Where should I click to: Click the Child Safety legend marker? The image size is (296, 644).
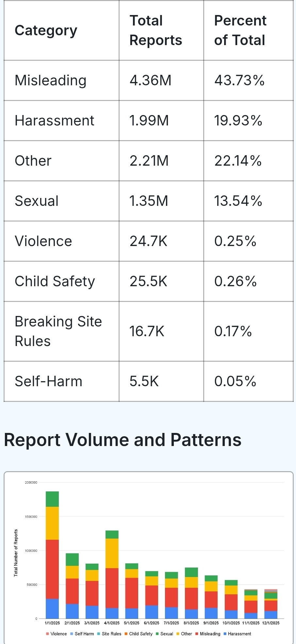pos(126,634)
